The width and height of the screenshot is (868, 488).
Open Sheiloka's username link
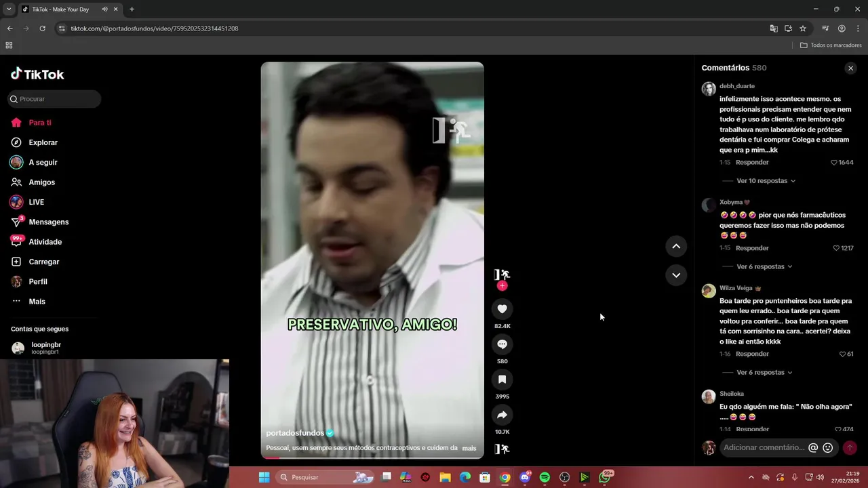(732, 394)
